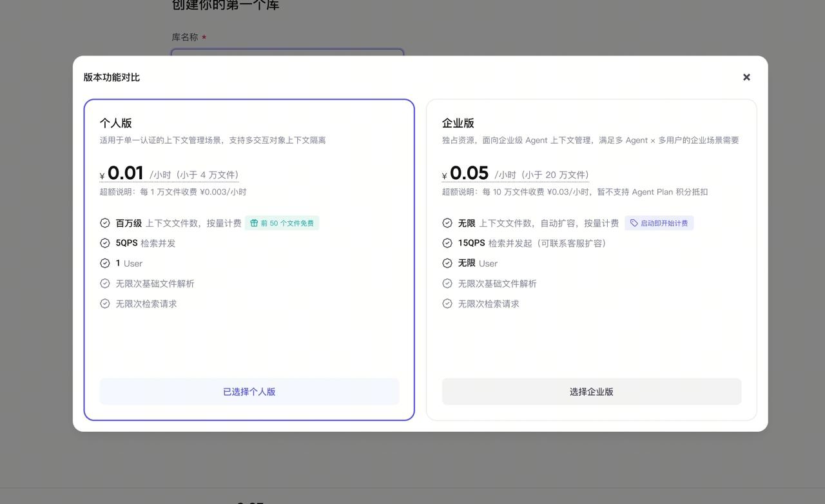Click the 0.01 /小时 personal price text
This screenshot has width=825, height=504.
click(170, 173)
